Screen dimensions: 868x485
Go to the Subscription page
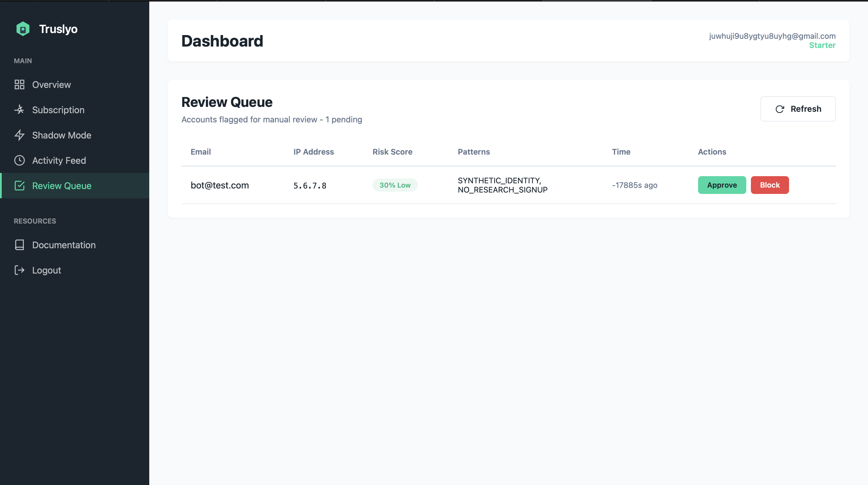point(58,110)
